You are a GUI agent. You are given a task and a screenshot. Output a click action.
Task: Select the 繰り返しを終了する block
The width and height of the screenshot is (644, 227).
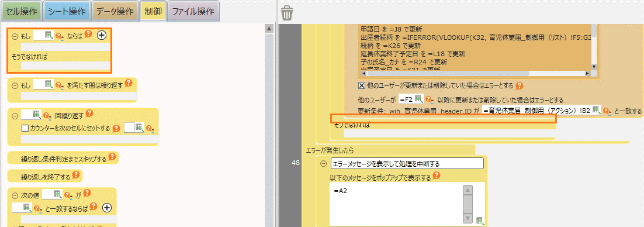pyautogui.click(x=45, y=177)
